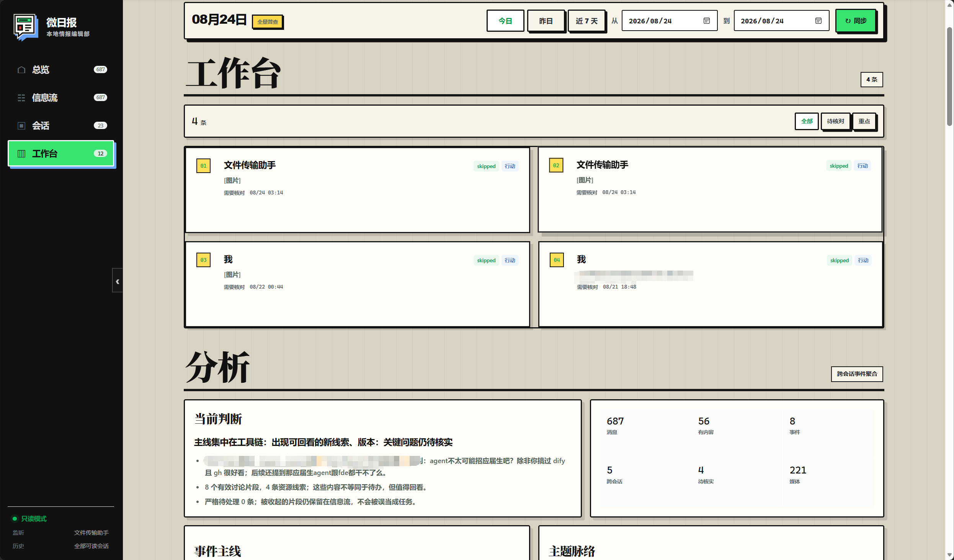The image size is (954, 560).
Task: Select the 待核对 filter tab
Action: [x=835, y=121]
